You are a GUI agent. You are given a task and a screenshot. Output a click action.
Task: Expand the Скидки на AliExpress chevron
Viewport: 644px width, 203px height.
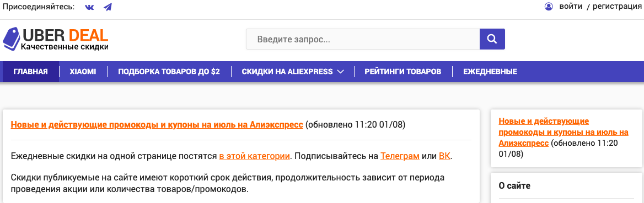point(340,72)
